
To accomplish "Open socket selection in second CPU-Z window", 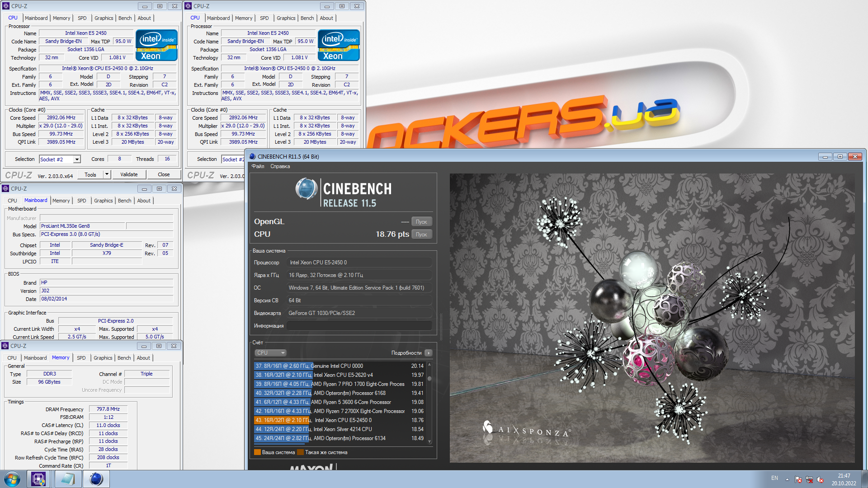I will [x=233, y=159].
